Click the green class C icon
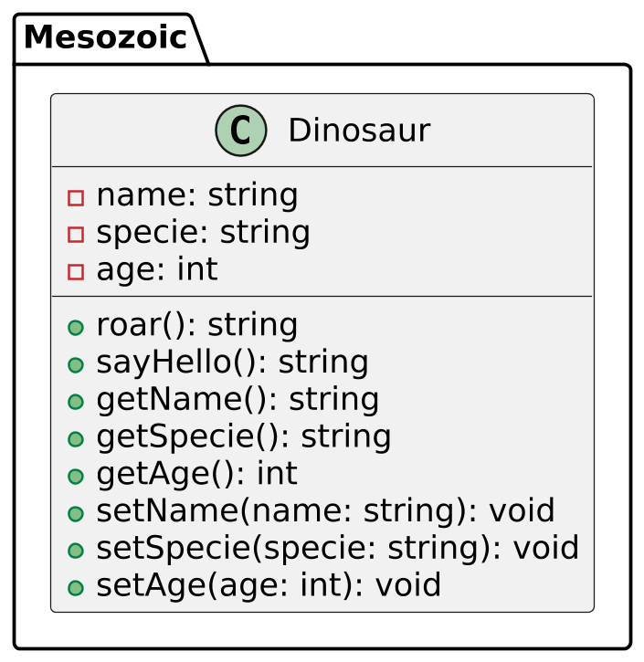 [x=241, y=131]
